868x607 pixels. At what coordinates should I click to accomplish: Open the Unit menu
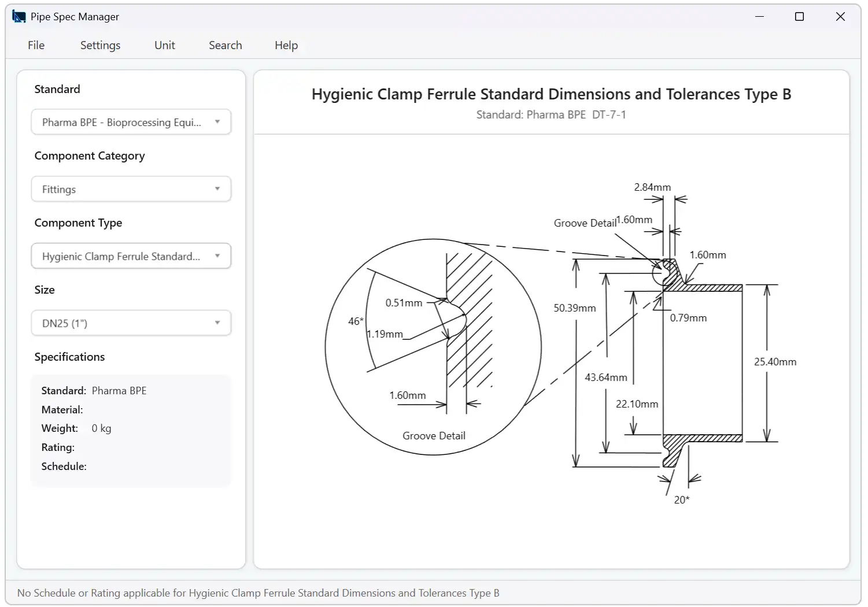click(x=165, y=45)
